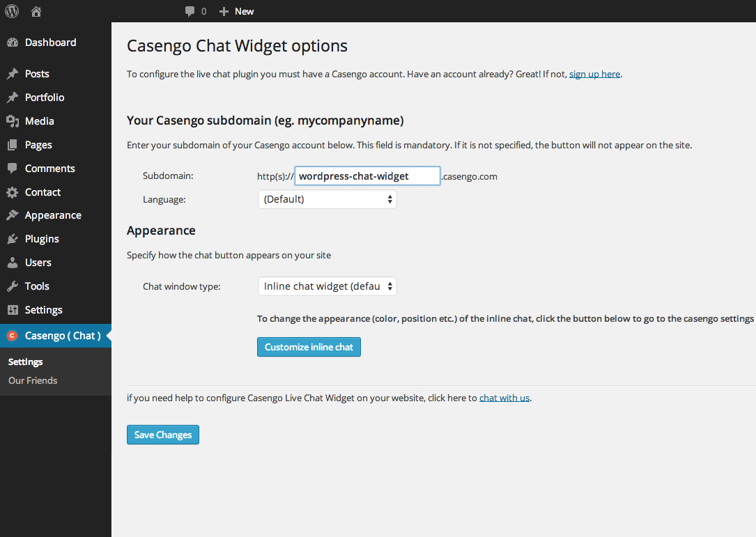Click the Posts pin icon

13,74
